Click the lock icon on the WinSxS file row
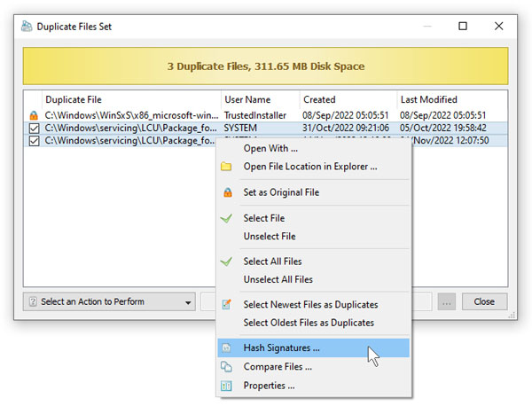This screenshot has width=532, height=406. [34, 115]
